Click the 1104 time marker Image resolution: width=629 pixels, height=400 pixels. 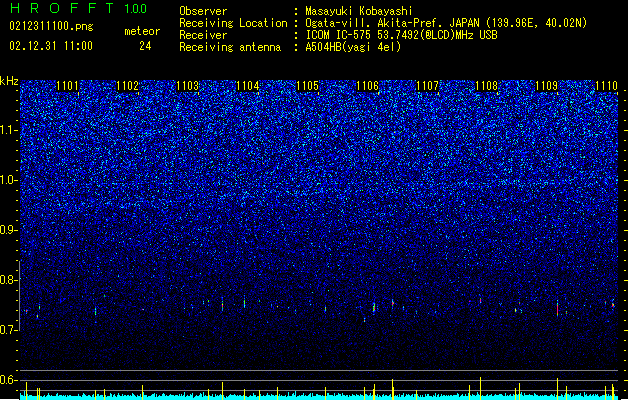click(248, 86)
